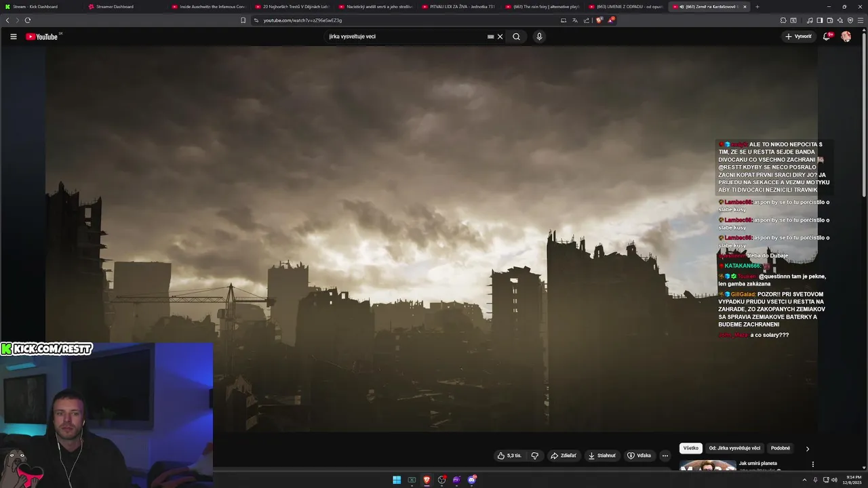Click the YouTube search input field
The image size is (868, 488).
(407, 37)
